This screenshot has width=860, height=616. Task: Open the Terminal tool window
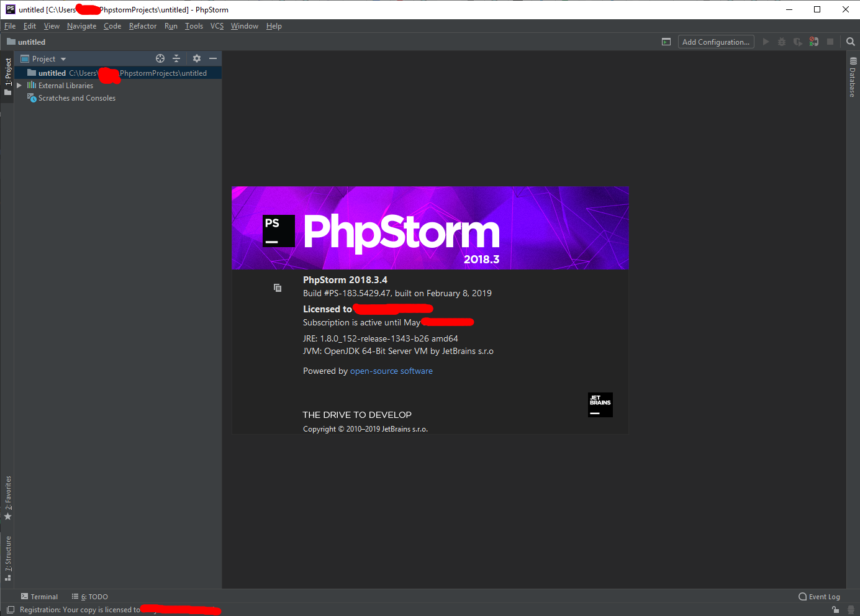click(39, 597)
